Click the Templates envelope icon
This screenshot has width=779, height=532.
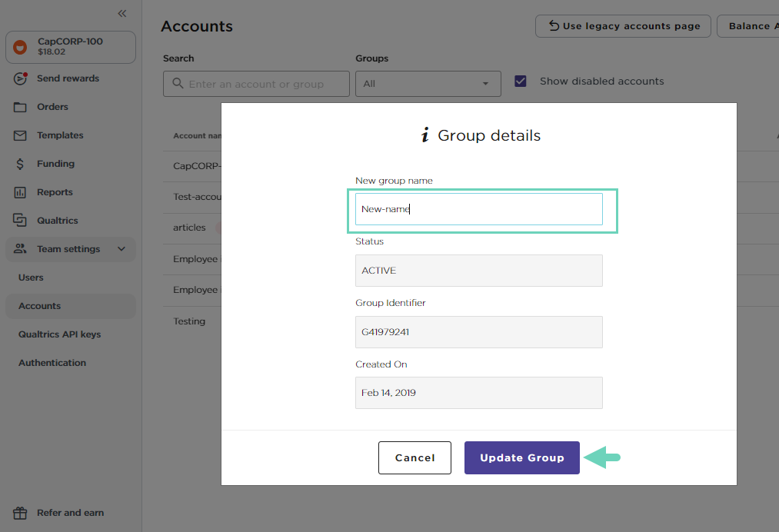pyautogui.click(x=21, y=135)
